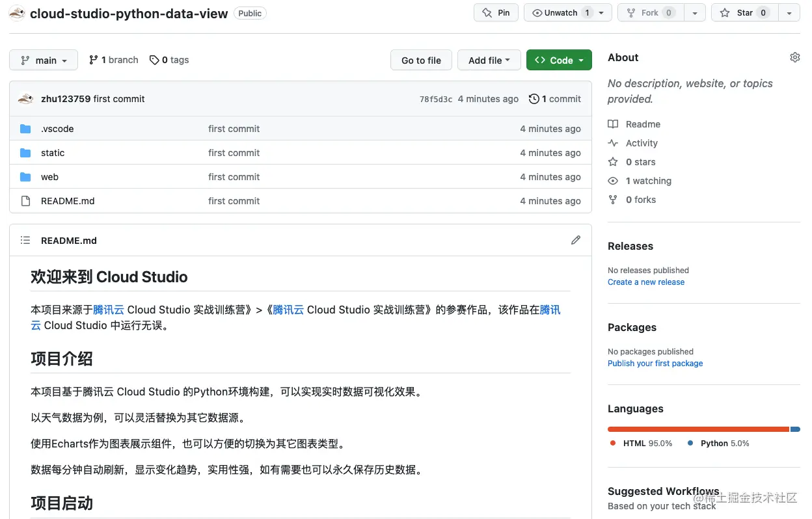
Task: Open first commit message on web row
Action: (234, 177)
